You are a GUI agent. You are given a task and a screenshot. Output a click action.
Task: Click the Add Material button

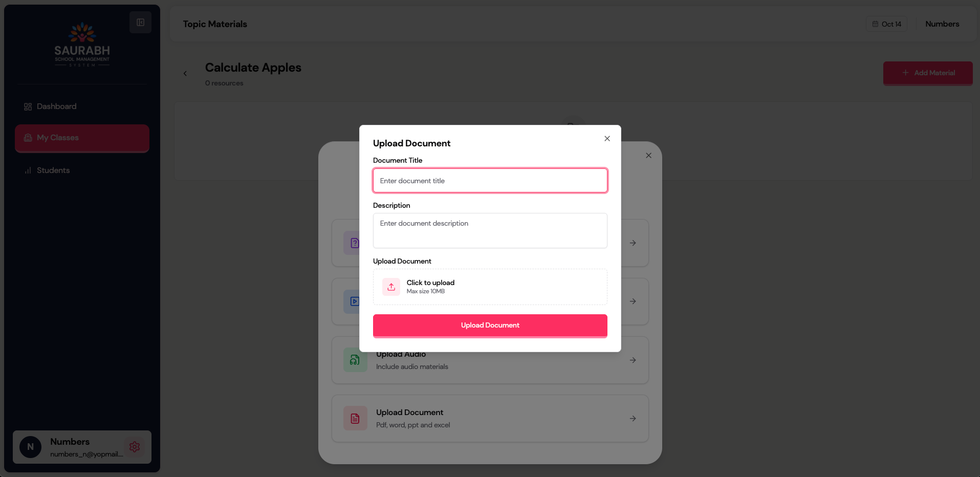(927, 73)
